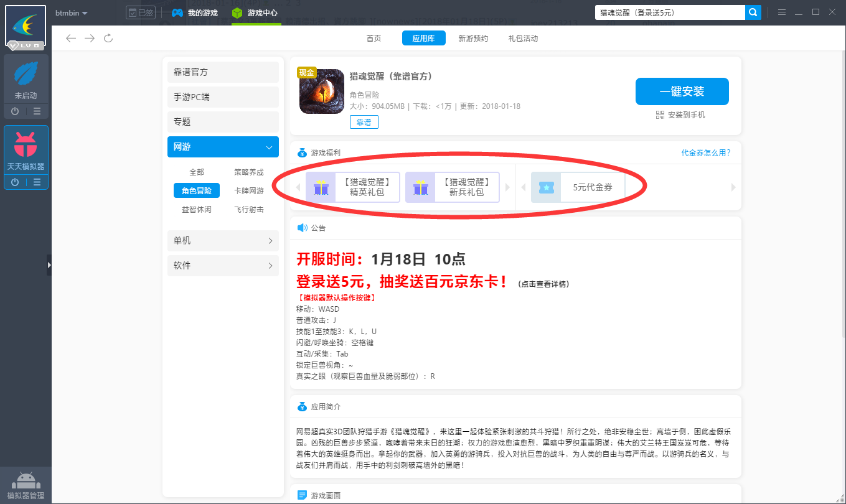The image size is (846, 504).
Task: Claim the 新兵礼包 gift pack
Action: (453, 187)
